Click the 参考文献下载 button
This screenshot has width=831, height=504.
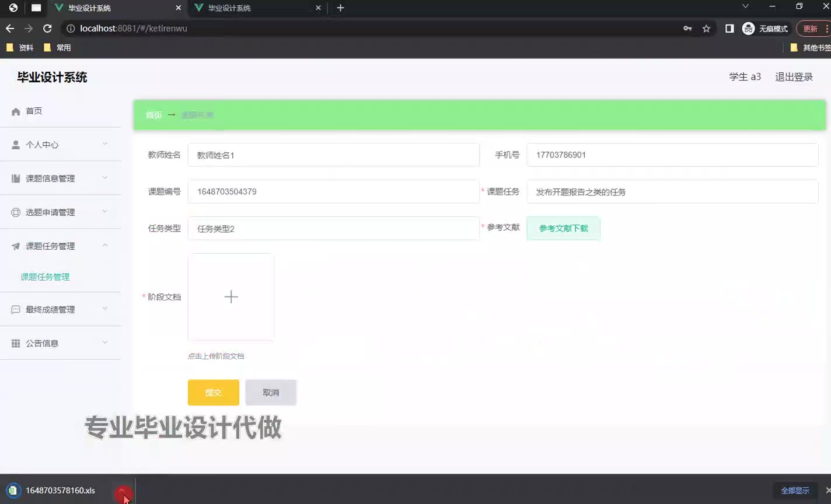click(x=563, y=229)
